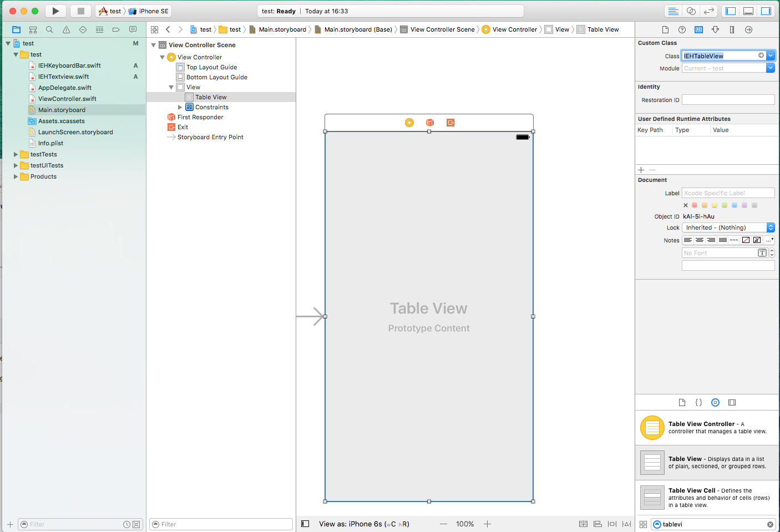Click the Xcode Specific Label field
Screen dimensions: 780x532
(728, 193)
